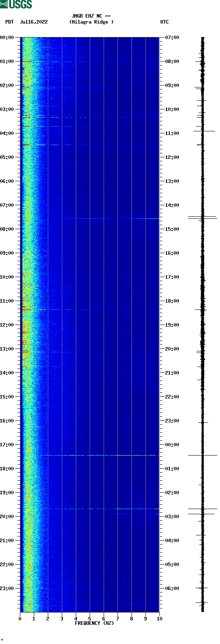Click the FREQUENCY (HZ) axis label

coord(94,623)
